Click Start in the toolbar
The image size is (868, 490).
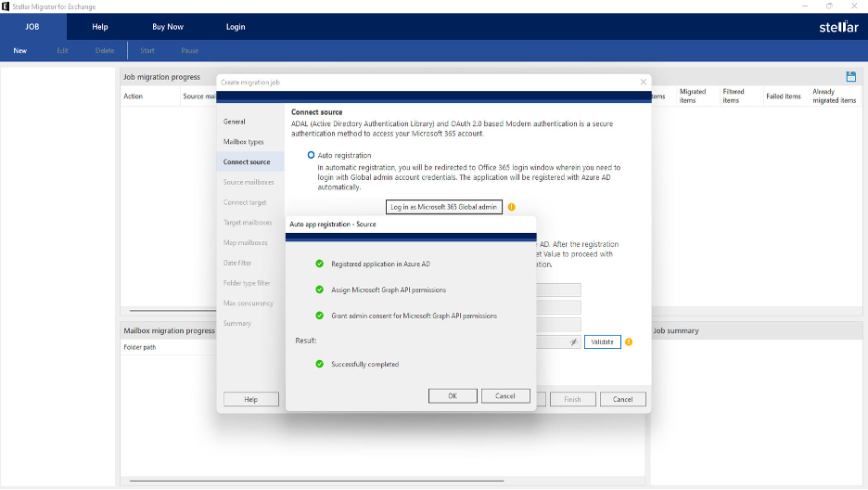(147, 50)
